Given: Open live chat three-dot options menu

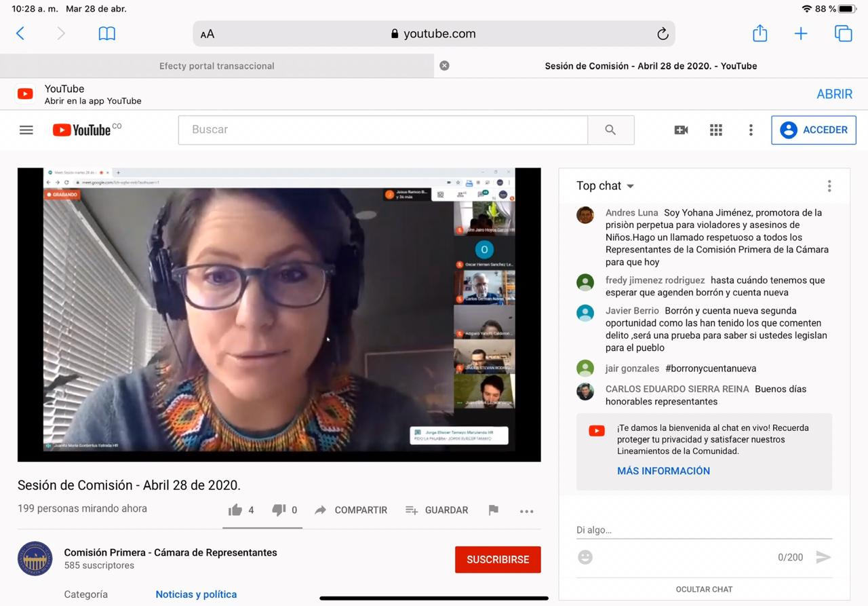Looking at the screenshot, I should coord(829,186).
